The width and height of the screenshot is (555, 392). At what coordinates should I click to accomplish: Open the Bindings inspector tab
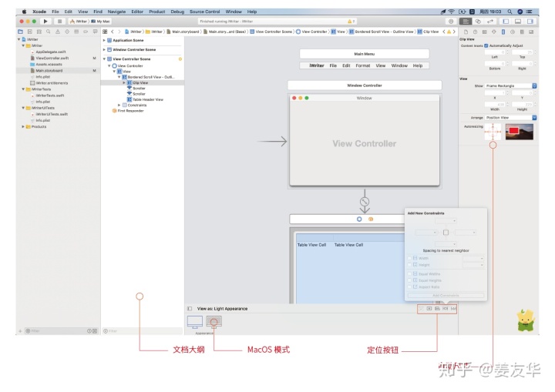pos(522,32)
